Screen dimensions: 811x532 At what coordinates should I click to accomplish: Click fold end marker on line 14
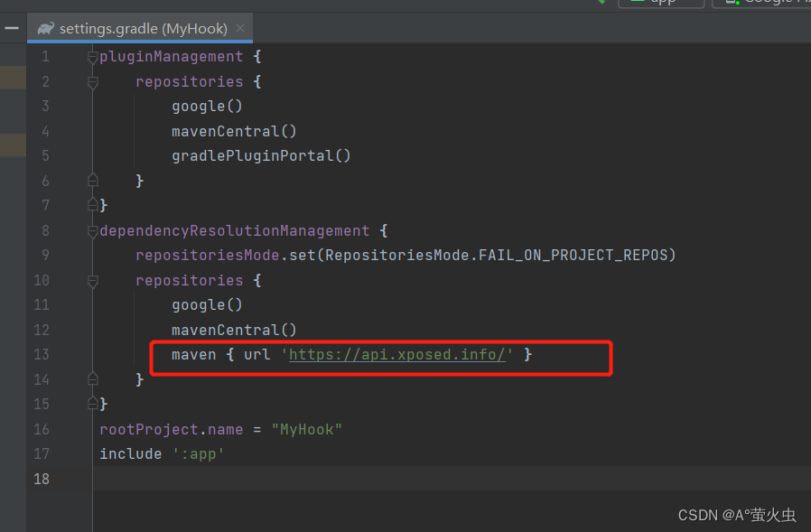point(93,378)
